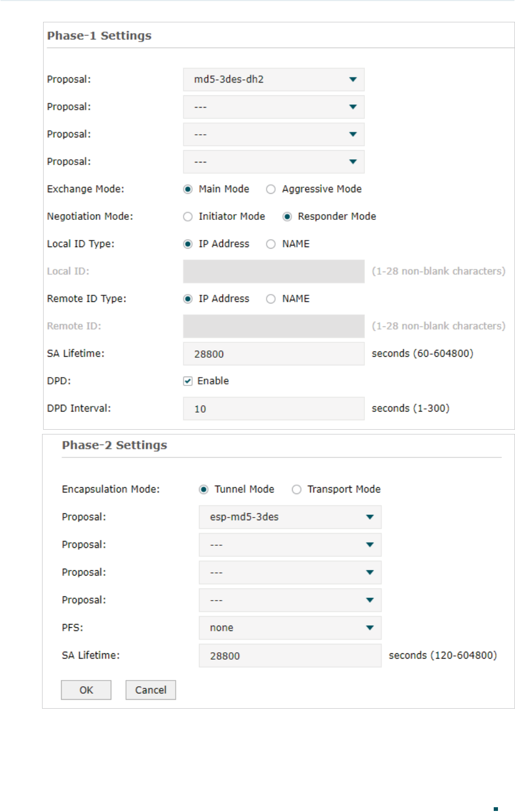Select IP Address for Remote ID Type
Image resolution: width=515 pixels, height=812 pixels.
click(188, 299)
